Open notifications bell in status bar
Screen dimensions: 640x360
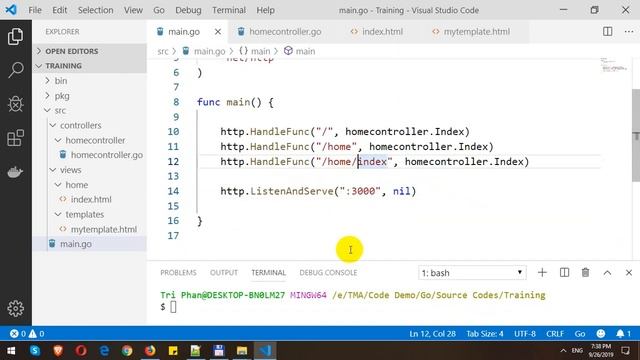pyautogui.click(x=623, y=334)
